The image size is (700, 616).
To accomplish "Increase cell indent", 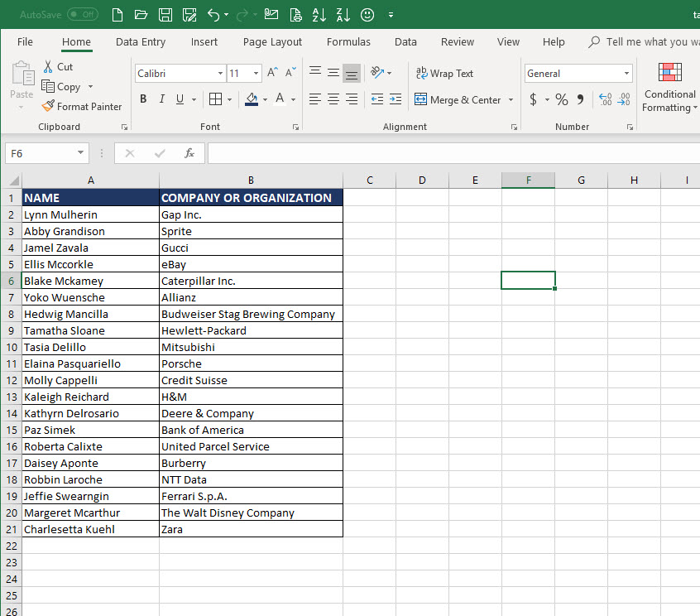I will click(396, 99).
